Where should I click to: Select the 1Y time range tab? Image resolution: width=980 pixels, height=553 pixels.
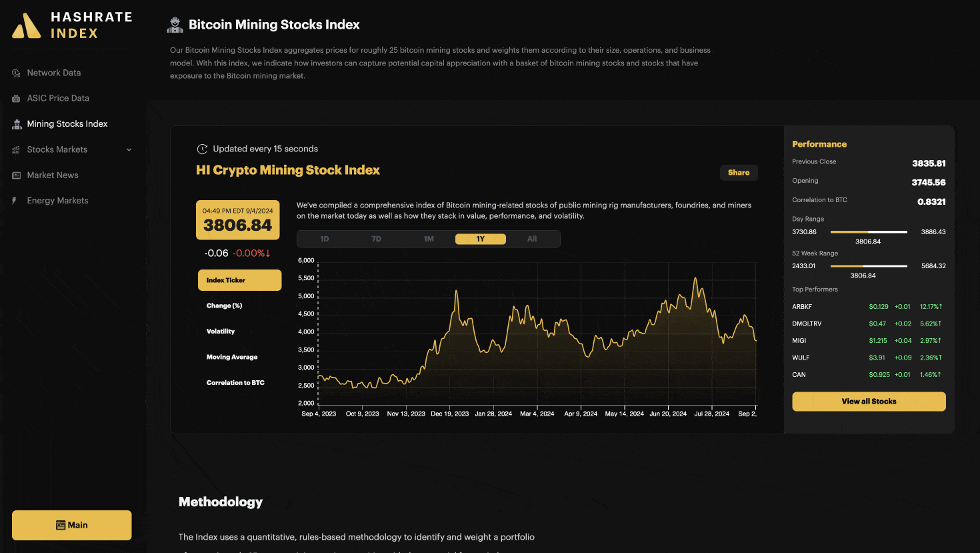click(x=481, y=239)
